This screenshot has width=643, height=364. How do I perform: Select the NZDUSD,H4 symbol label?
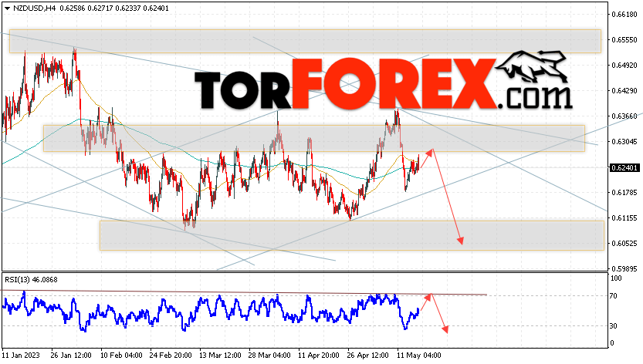point(34,8)
